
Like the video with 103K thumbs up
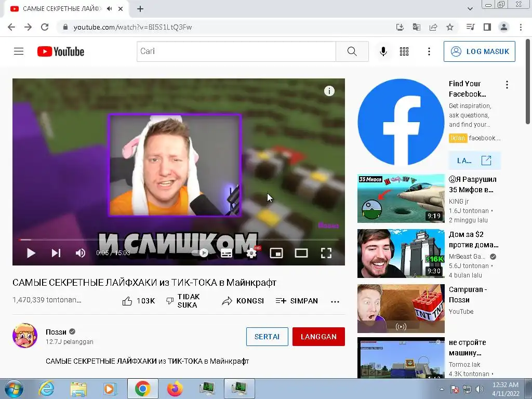[138, 301]
